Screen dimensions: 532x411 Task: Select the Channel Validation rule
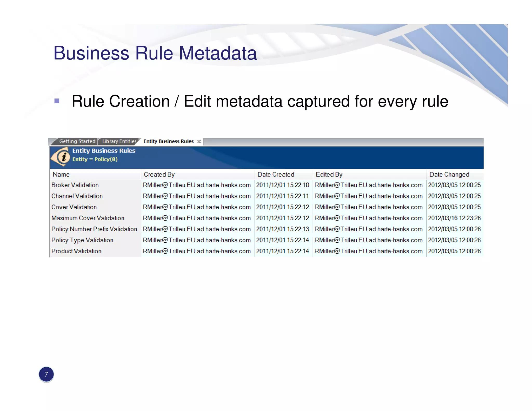point(77,196)
